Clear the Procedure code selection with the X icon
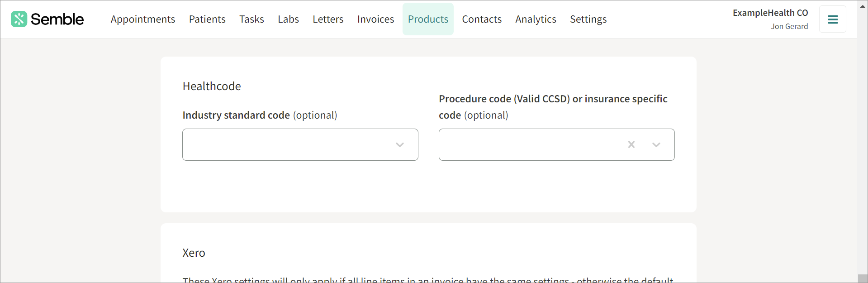Viewport: 868px width, 283px height. tap(631, 144)
